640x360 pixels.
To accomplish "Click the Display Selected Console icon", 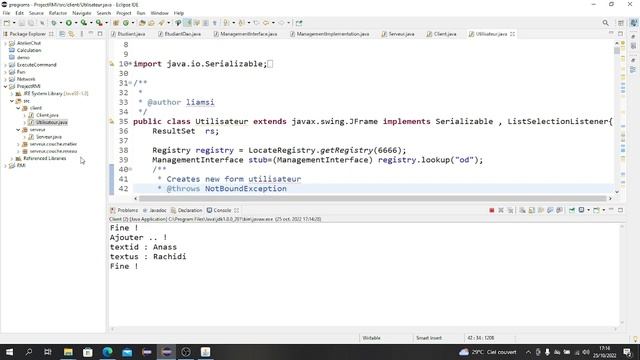I will 581,210.
